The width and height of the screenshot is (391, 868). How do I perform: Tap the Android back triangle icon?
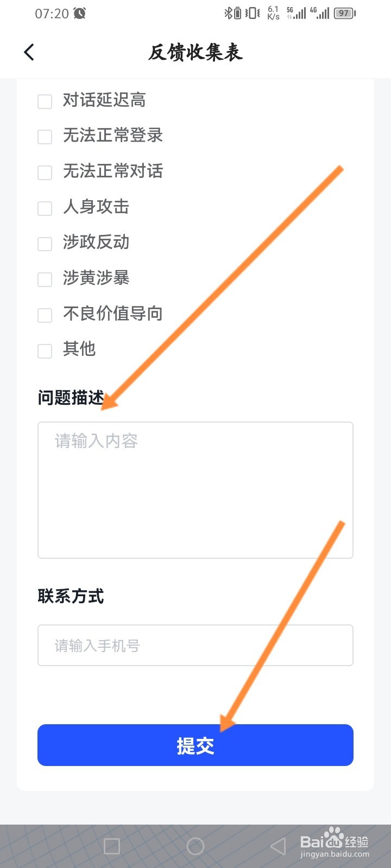click(x=278, y=846)
